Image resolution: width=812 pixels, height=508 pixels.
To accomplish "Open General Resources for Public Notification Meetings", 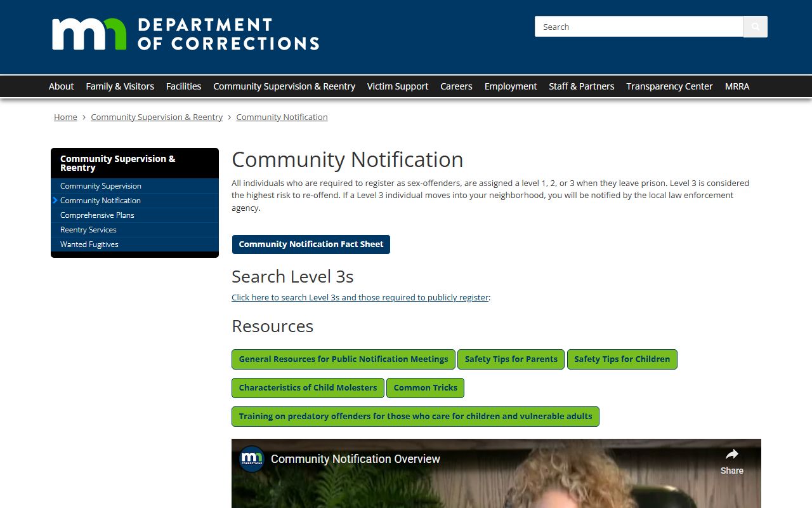I will coord(343,359).
